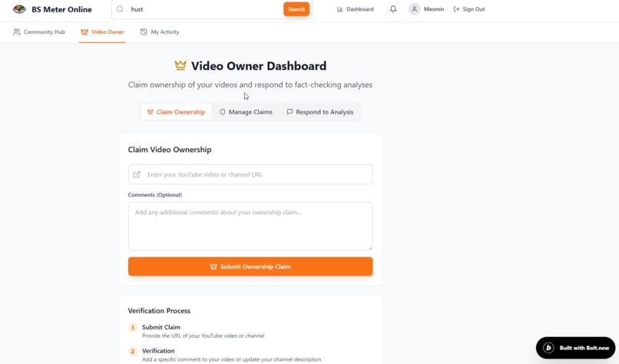Click the 'Claim Video Ownership' heading
This screenshot has width=619, height=364.
[x=170, y=150]
